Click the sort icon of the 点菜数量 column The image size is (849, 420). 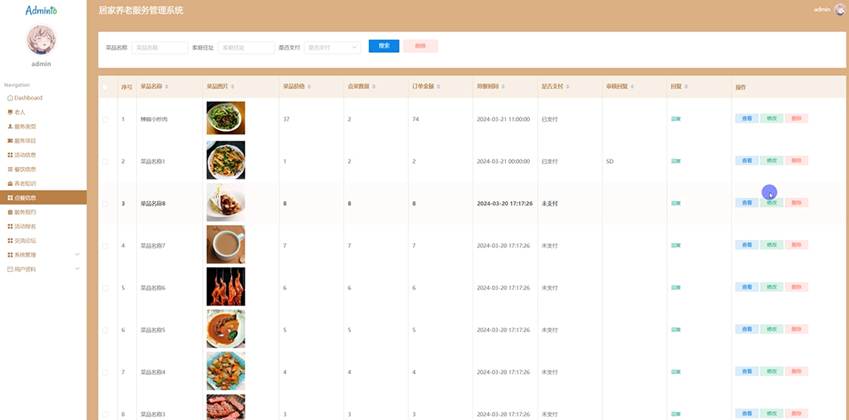coord(374,87)
